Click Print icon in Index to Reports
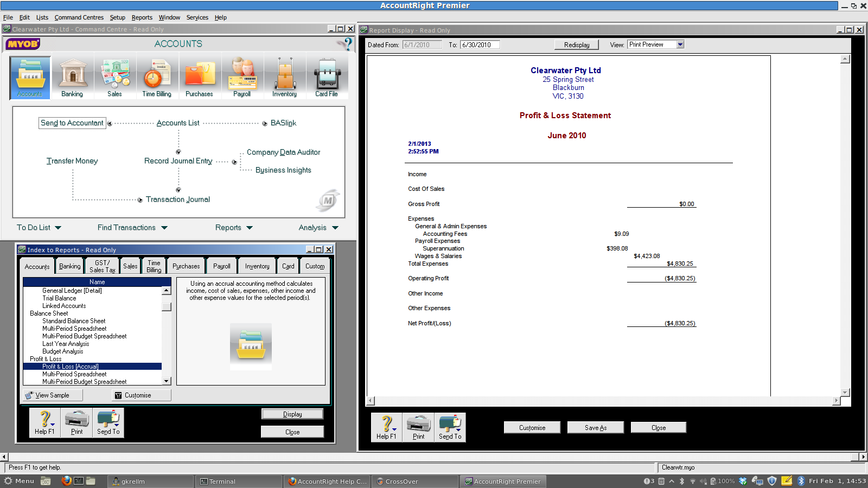 (x=76, y=422)
